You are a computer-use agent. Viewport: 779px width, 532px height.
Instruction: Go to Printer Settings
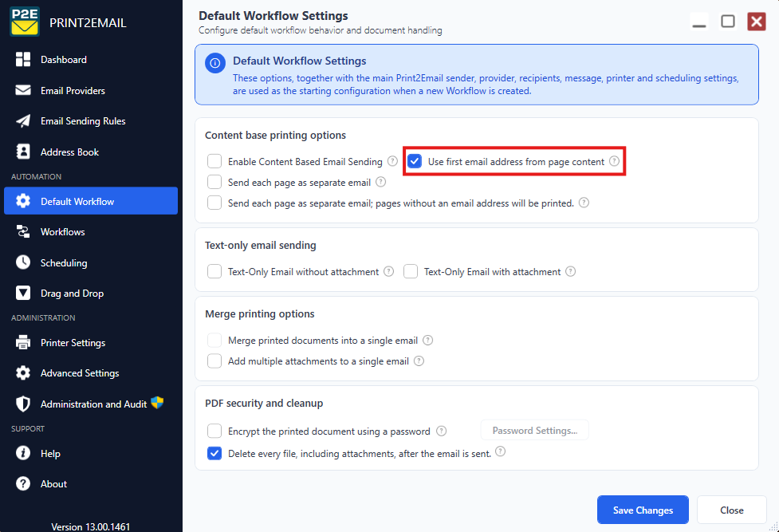(91, 342)
